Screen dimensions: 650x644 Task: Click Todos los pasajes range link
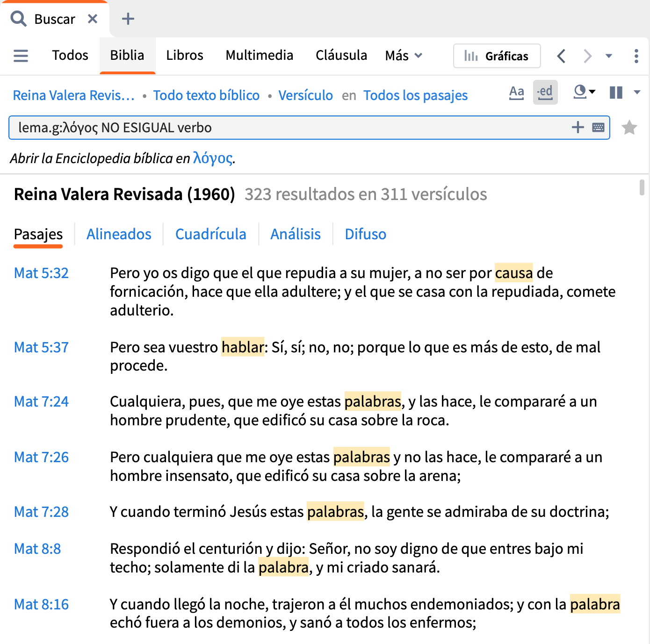[x=416, y=95]
